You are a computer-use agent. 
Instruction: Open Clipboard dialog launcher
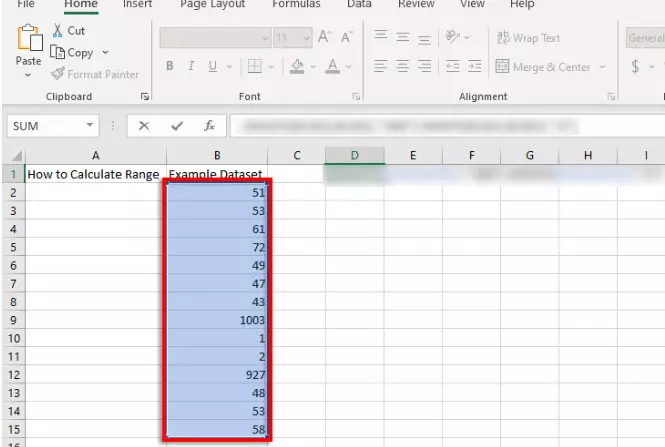[x=145, y=97]
